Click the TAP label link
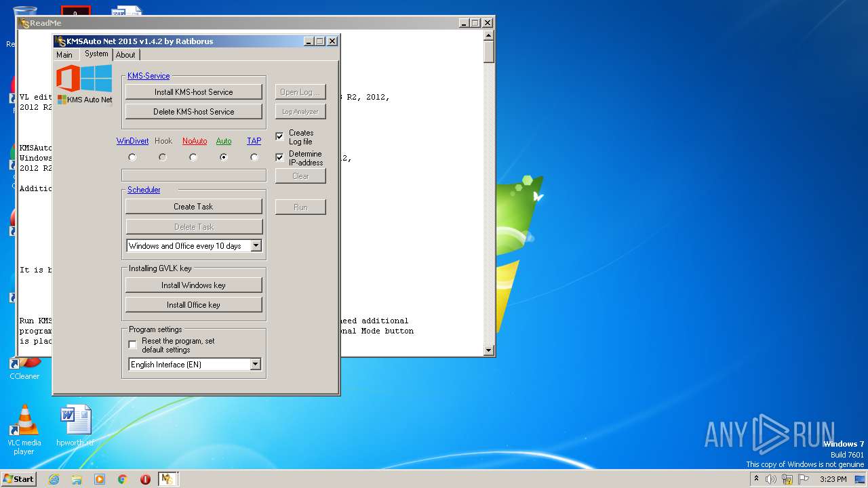This screenshot has height=488, width=868. click(x=254, y=141)
